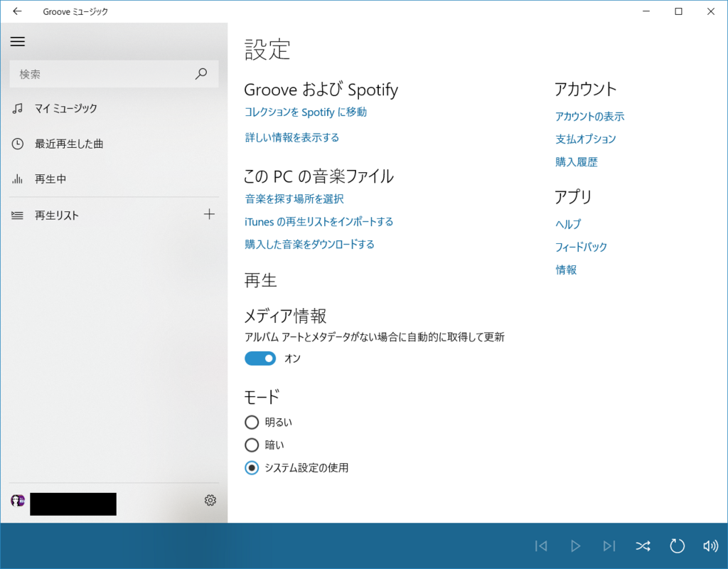
Task: Click the 設定 page heading
Action: [x=267, y=50]
